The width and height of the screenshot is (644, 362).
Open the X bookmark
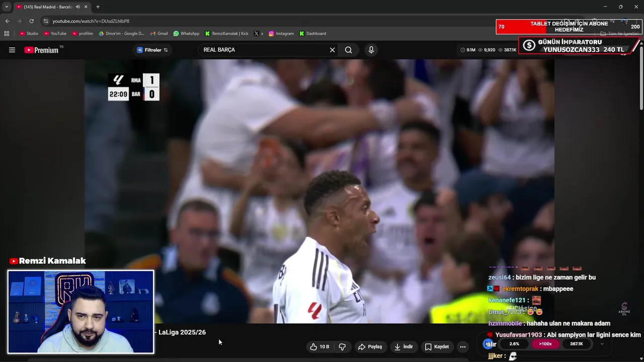(259, 33)
